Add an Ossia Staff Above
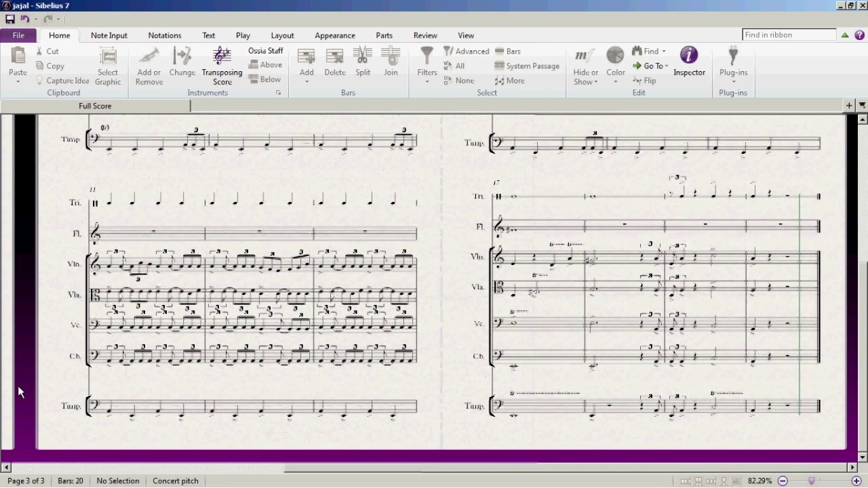Viewport: 868px width, 488px height. pos(265,65)
